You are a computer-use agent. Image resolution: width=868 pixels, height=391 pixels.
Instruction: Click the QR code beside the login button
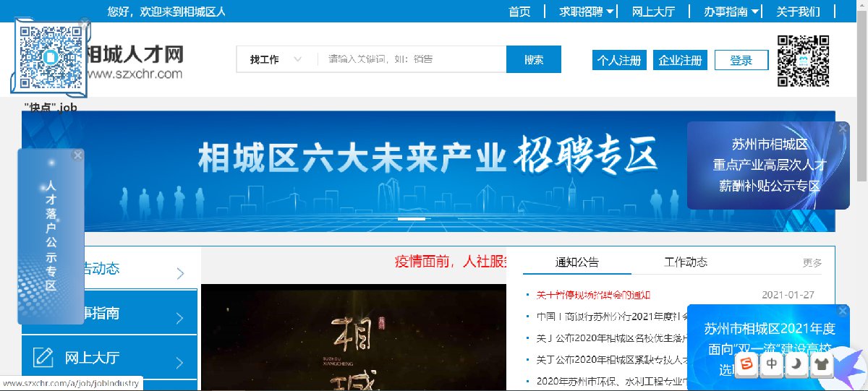(x=804, y=61)
